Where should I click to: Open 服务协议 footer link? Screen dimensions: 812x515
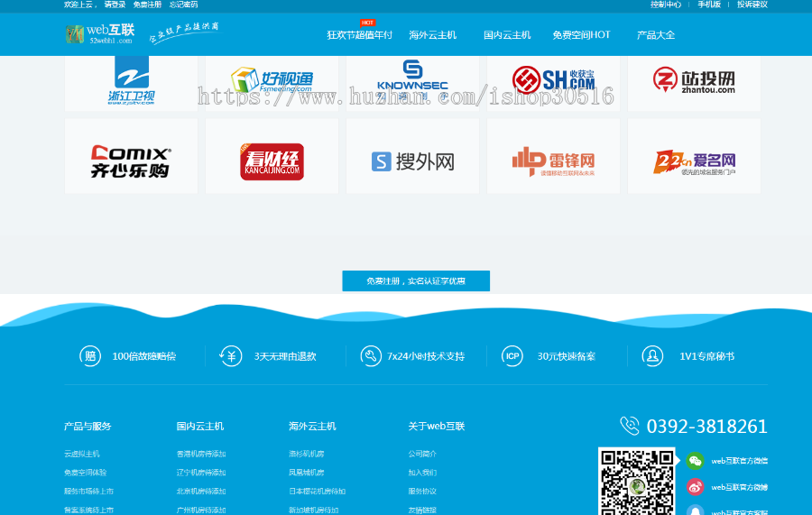[x=422, y=492]
